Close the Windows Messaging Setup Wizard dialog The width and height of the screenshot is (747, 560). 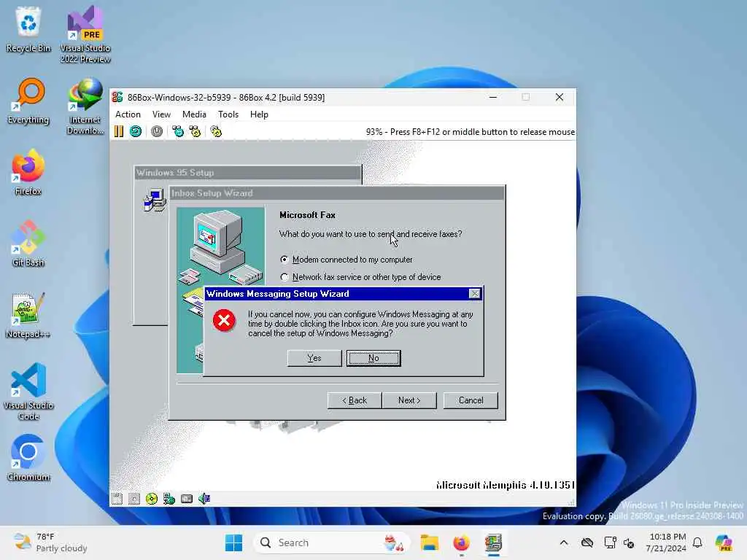(474, 294)
